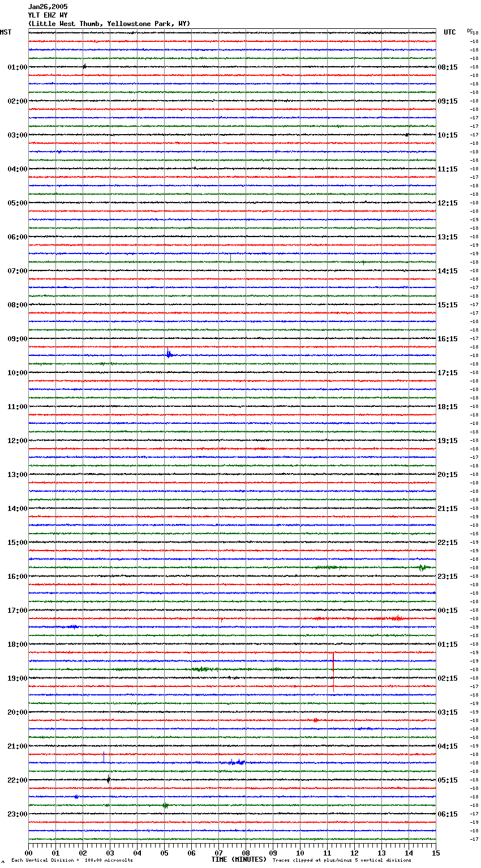Click the 03 minute tick label on the bottom axis
Viewport: 481px width, 868px height.
coord(110,853)
